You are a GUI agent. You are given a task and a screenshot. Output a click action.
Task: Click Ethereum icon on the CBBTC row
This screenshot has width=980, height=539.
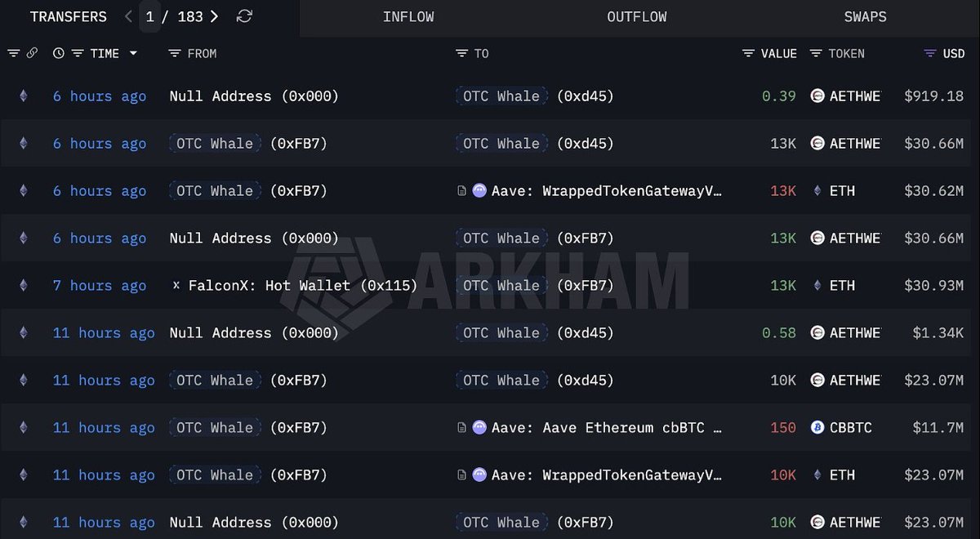pos(23,427)
